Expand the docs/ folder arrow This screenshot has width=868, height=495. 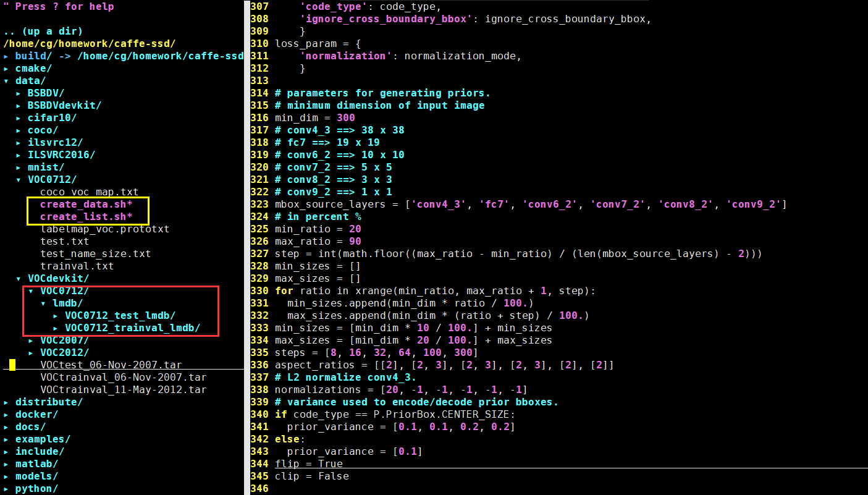6,427
